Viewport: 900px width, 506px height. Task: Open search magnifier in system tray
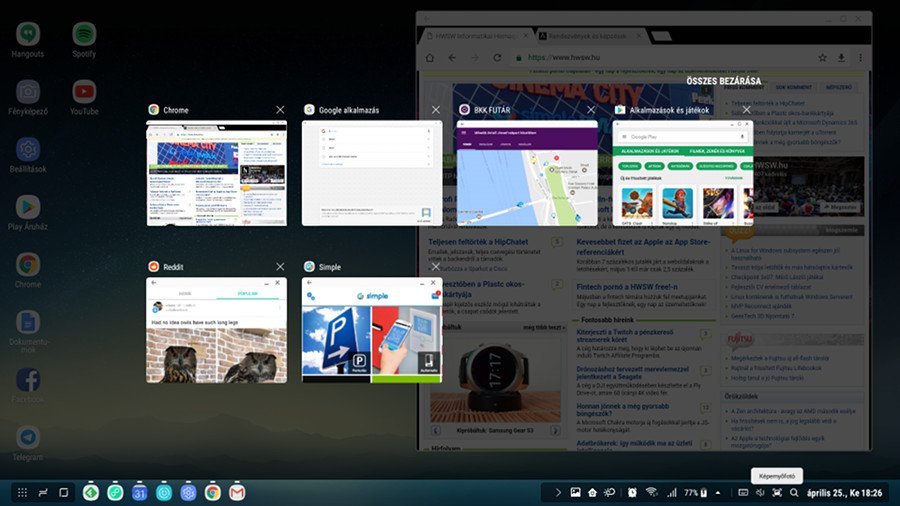point(794,492)
